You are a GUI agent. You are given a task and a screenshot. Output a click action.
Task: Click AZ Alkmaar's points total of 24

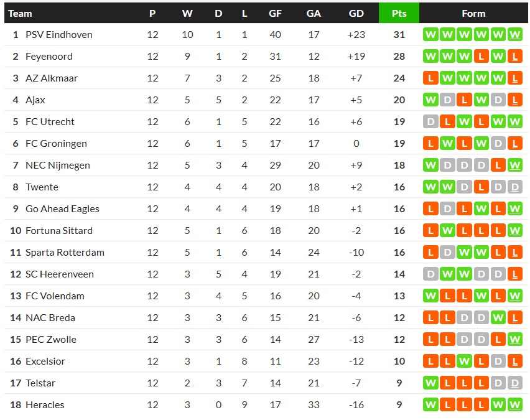coord(399,78)
